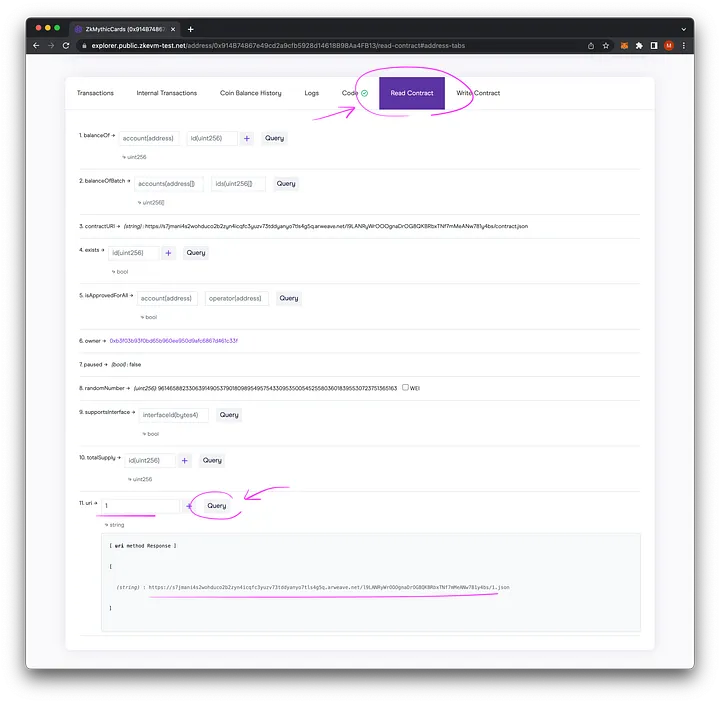Open the browser extensions puzzle icon
720x703 pixels.
(x=639, y=45)
